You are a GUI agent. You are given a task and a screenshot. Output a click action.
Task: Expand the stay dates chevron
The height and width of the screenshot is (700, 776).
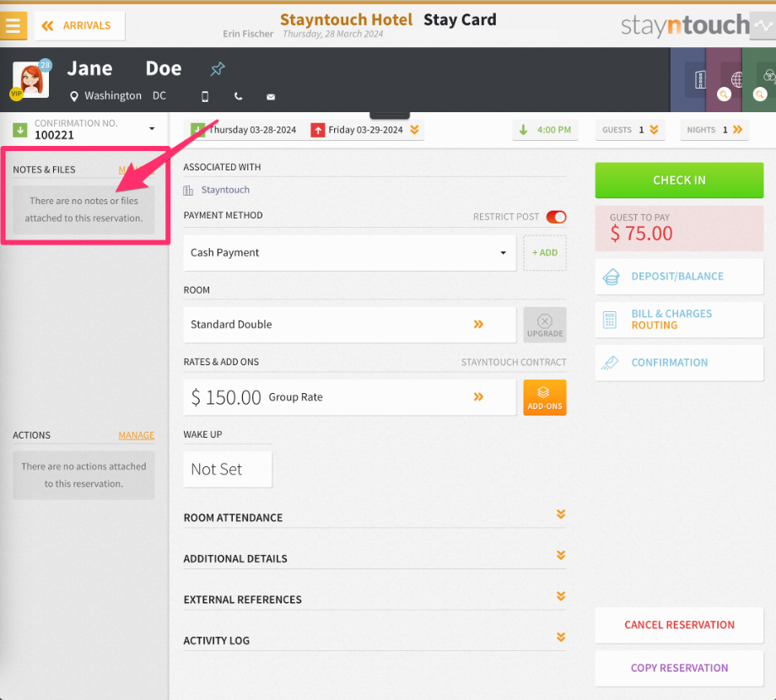pos(415,130)
